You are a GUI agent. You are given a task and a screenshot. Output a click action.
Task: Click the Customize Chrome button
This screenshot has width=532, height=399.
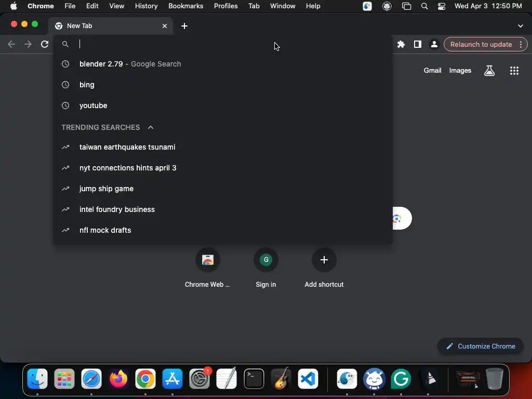(x=481, y=347)
